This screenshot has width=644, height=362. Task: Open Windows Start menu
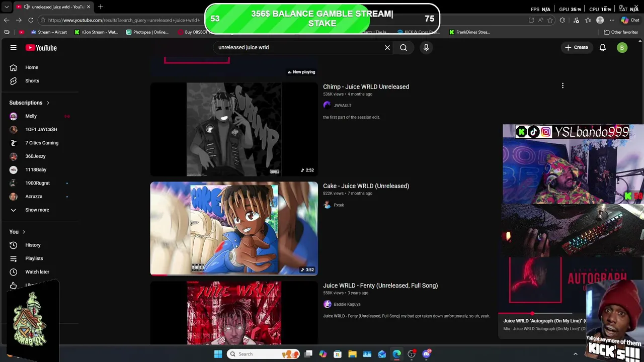pos(218,354)
